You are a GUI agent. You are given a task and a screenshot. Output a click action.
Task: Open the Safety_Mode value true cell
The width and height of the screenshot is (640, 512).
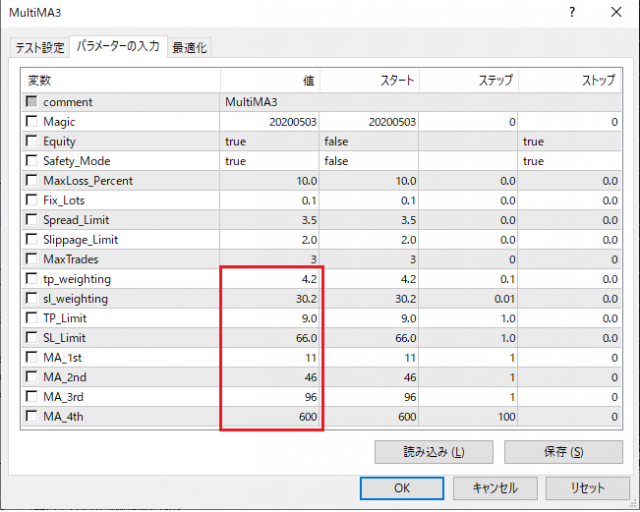point(270,161)
